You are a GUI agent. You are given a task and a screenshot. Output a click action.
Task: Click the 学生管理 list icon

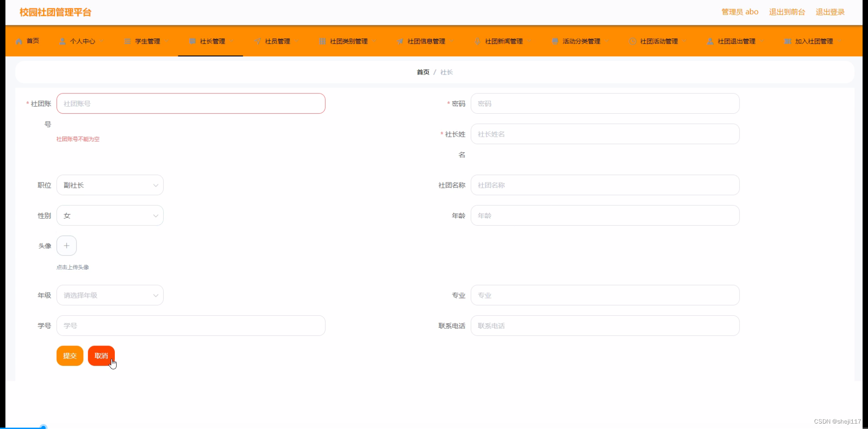tap(127, 41)
